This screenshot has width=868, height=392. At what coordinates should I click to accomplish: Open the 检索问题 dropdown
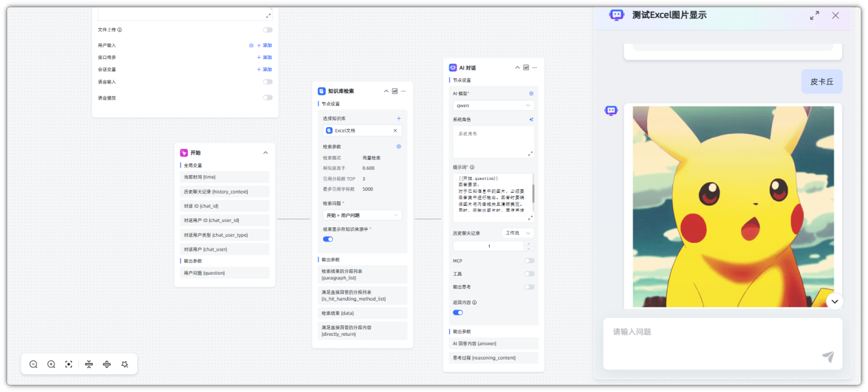[362, 216]
